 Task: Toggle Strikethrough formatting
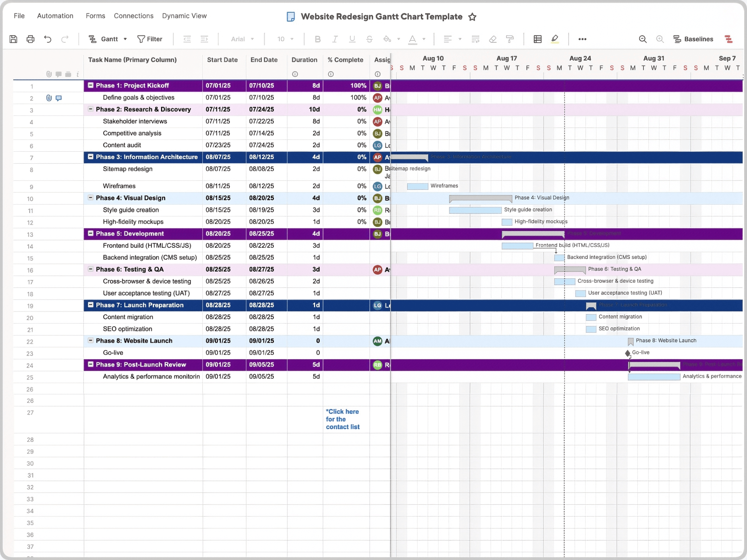click(x=369, y=39)
